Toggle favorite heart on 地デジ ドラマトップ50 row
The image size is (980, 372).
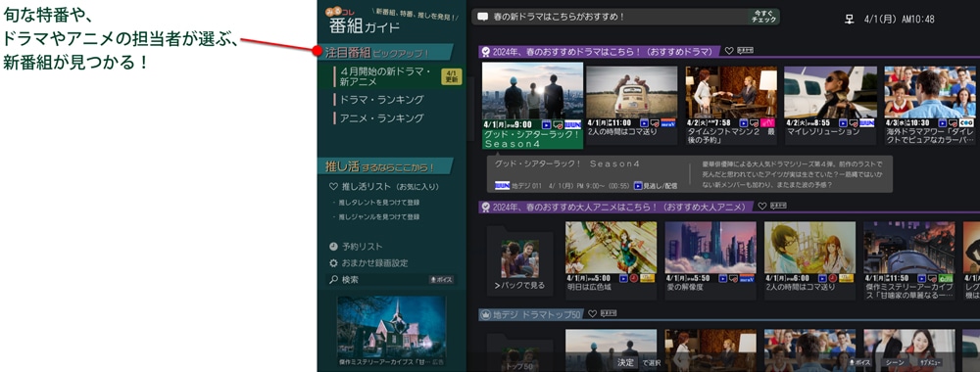(x=592, y=314)
